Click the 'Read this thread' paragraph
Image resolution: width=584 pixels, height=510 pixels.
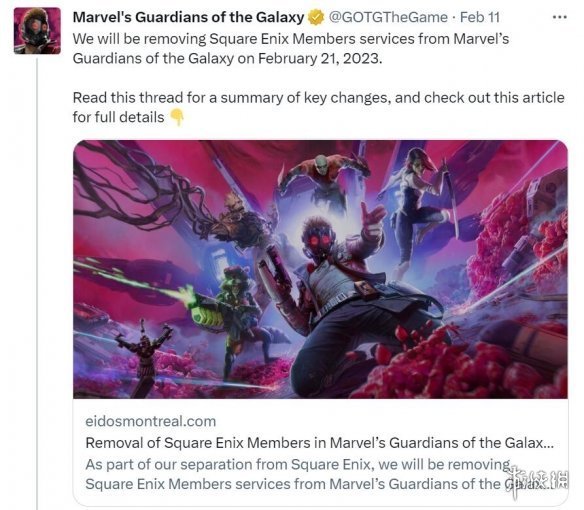pyautogui.click(x=318, y=107)
